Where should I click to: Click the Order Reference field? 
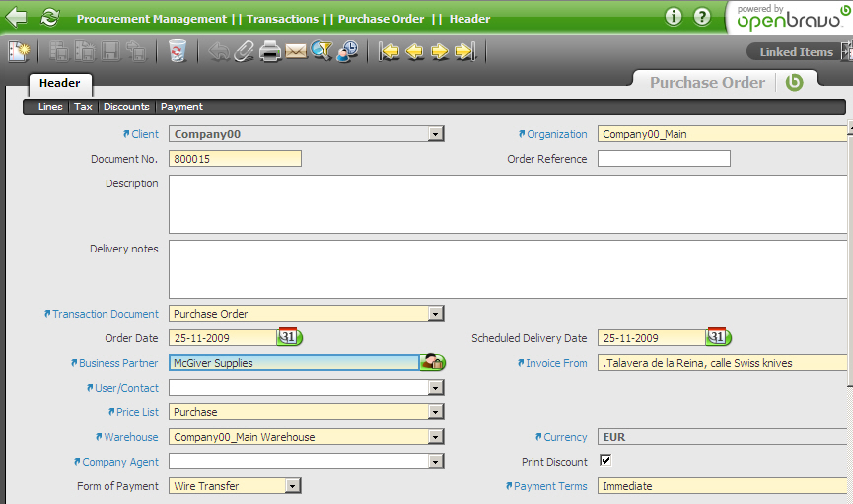[x=664, y=159]
